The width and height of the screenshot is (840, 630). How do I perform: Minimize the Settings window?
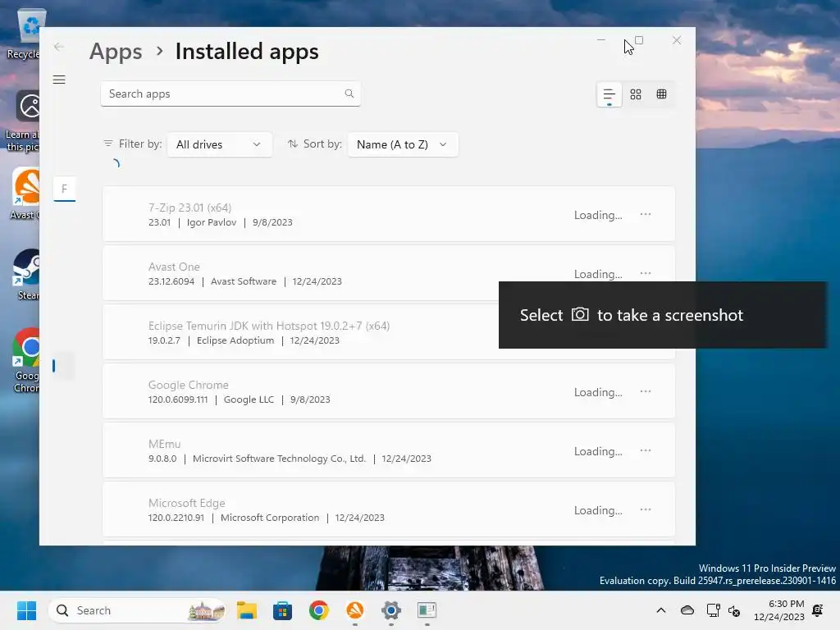601,40
